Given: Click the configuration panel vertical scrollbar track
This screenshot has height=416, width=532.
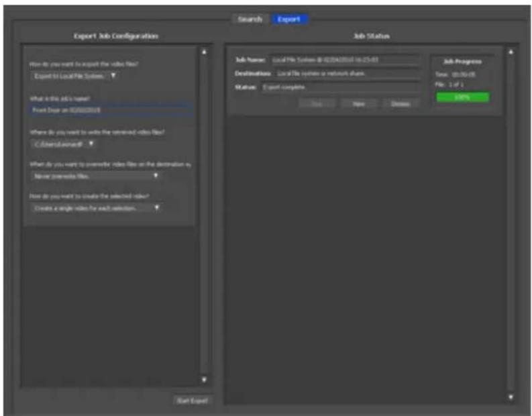Looking at the screenshot, I should pyautogui.click(x=204, y=216).
